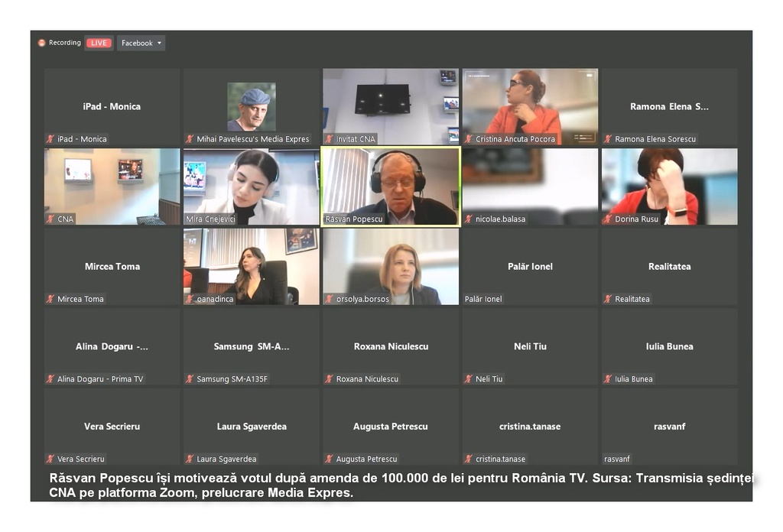This screenshot has width=783, height=532.
Task: Open the Facebook live stream dropdown
Action: (141, 43)
